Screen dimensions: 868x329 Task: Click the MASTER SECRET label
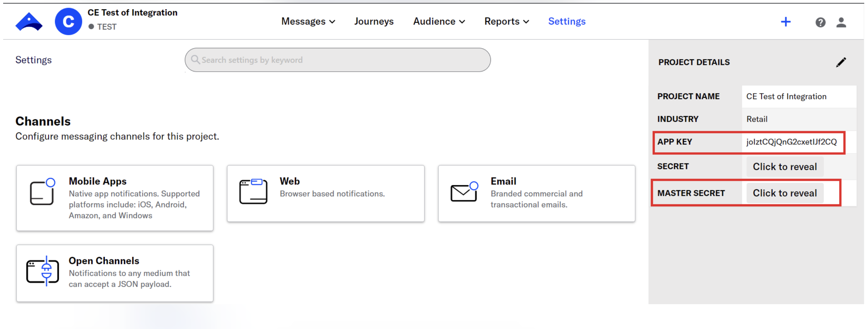click(691, 193)
